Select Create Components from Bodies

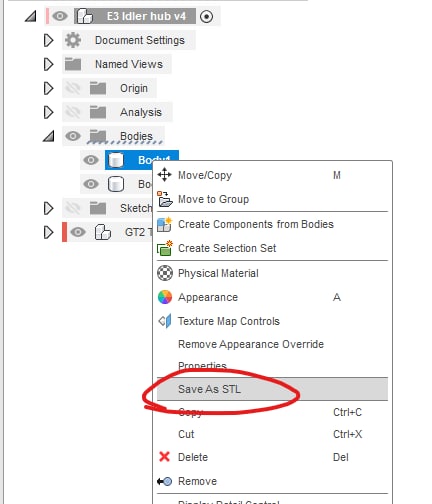[272, 224]
